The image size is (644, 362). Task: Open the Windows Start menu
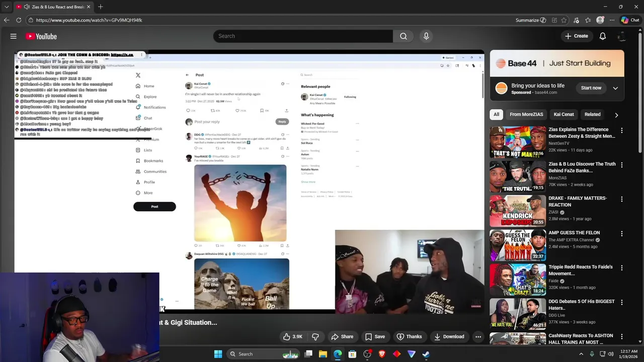coord(218,354)
